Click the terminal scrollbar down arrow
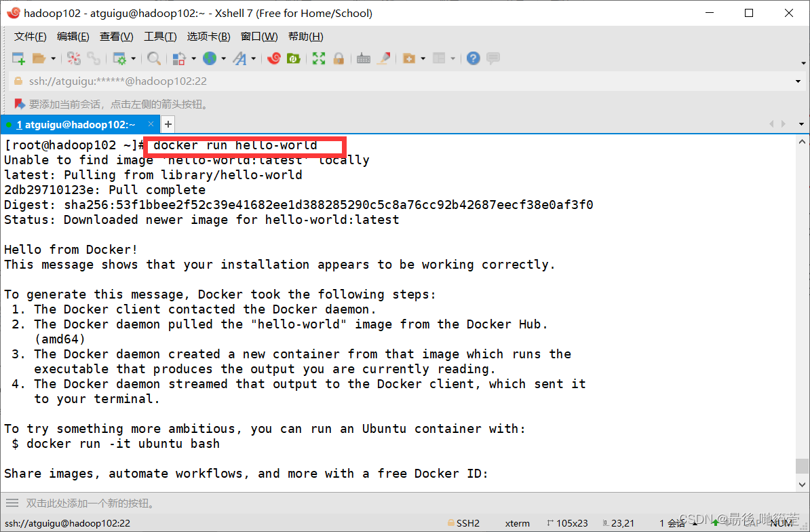Screen dimensions: 810x532 tap(802, 484)
